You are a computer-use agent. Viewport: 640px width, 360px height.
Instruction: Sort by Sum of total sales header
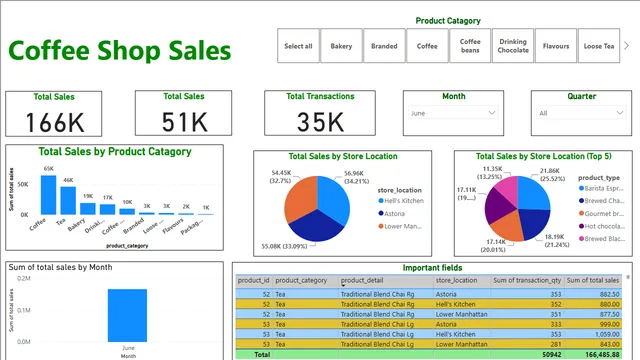(593, 280)
